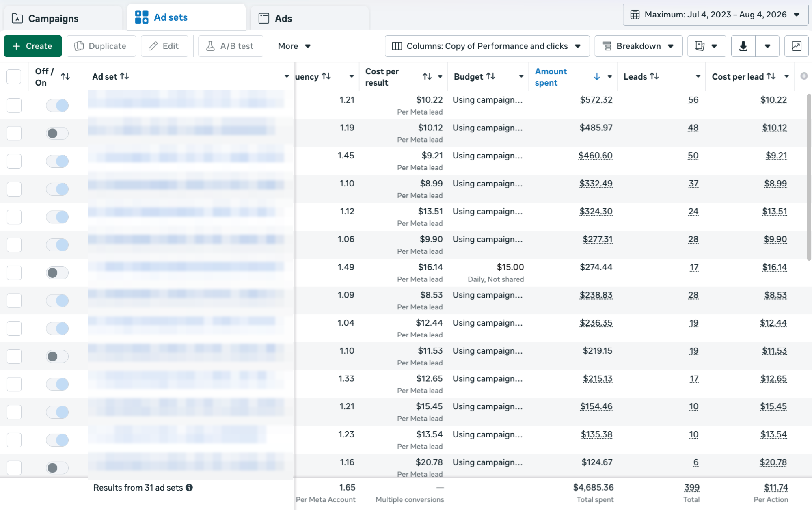Image resolution: width=812 pixels, height=510 pixels.
Task: Click the reports icon in toolbar
Action: 699,46
